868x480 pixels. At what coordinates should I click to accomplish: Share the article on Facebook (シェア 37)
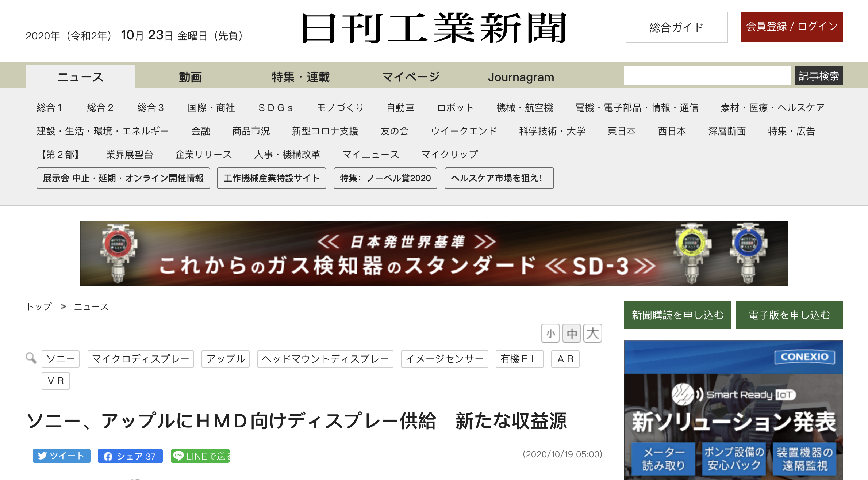pyautogui.click(x=130, y=456)
